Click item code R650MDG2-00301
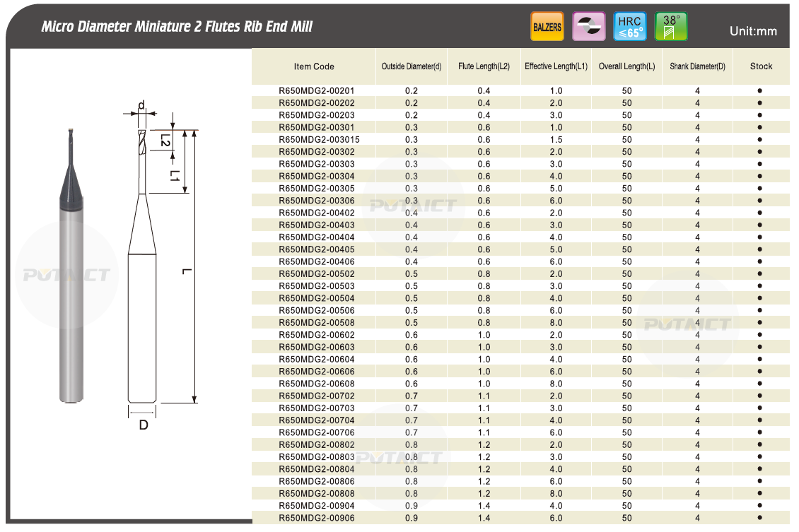The image size is (799, 532). coord(317,127)
